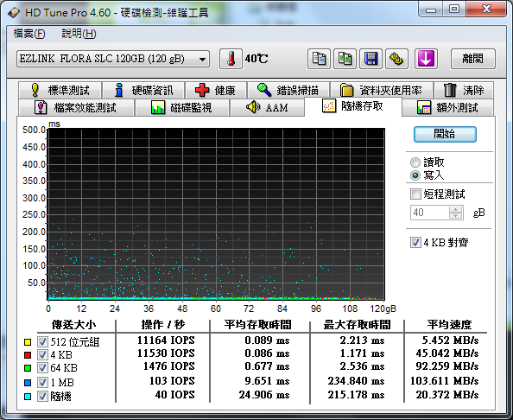The height and width of the screenshot is (420, 513).
Task: Decrease short stroke gB spinner down arrow
Action: pos(455,216)
